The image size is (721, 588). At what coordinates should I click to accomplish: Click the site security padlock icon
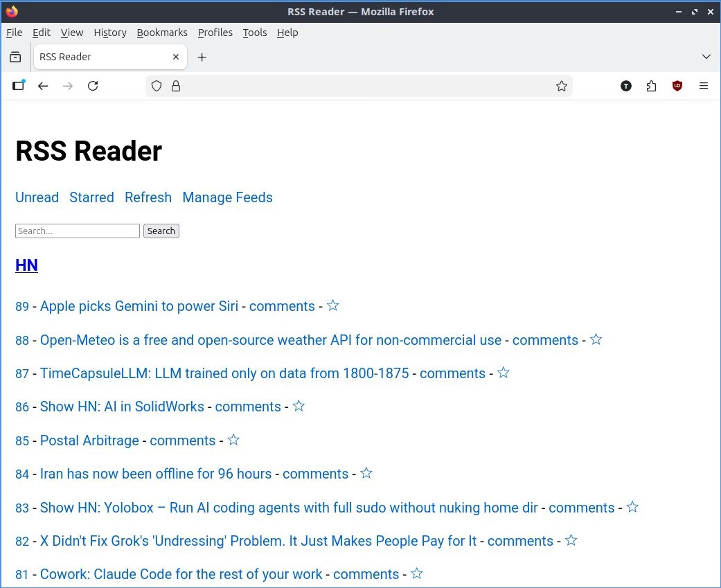tap(176, 86)
